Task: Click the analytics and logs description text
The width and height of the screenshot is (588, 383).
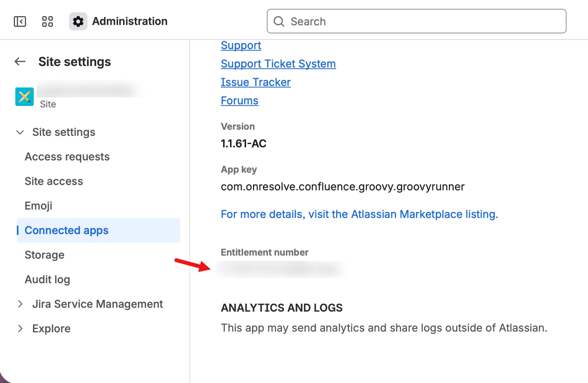Action: (x=384, y=328)
